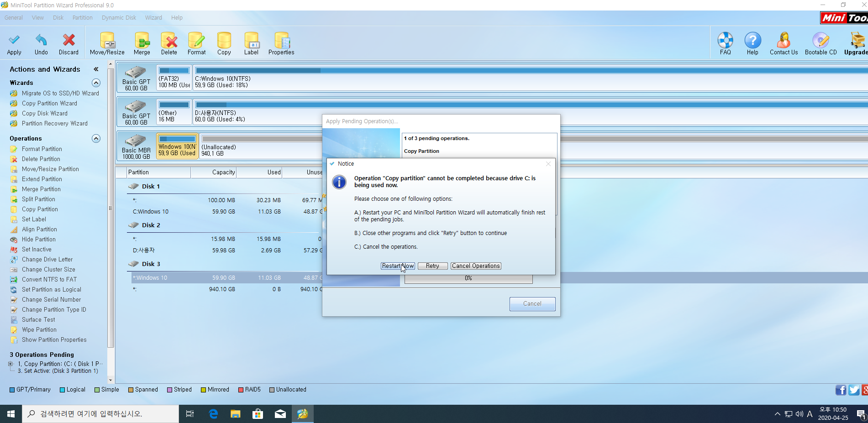
Task: Click Cancel in Apply Pending Operations dialog
Action: (532, 304)
